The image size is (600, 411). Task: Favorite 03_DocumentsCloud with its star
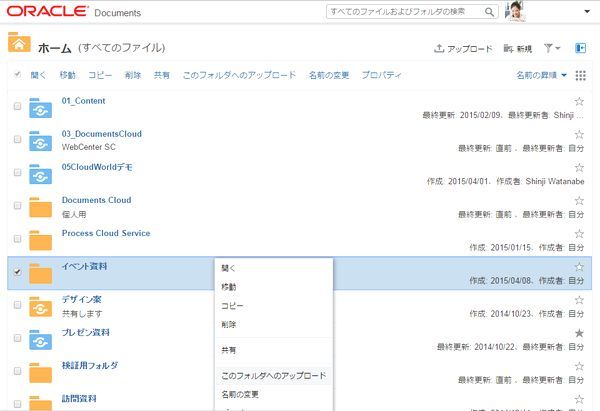point(579,135)
